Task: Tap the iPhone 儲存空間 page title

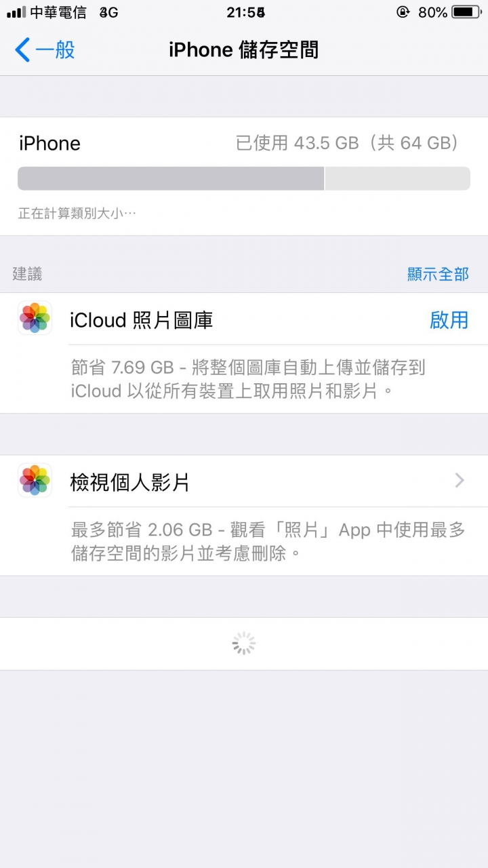Action: pyautogui.click(x=243, y=50)
